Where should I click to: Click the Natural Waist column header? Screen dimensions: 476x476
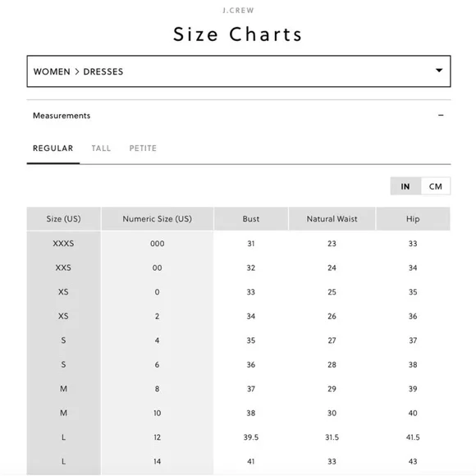click(x=332, y=218)
